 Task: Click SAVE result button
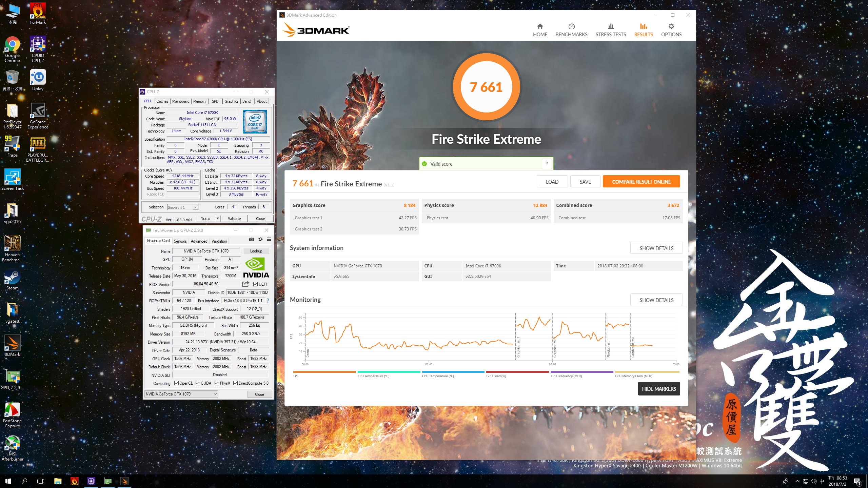tap(585, 182)
